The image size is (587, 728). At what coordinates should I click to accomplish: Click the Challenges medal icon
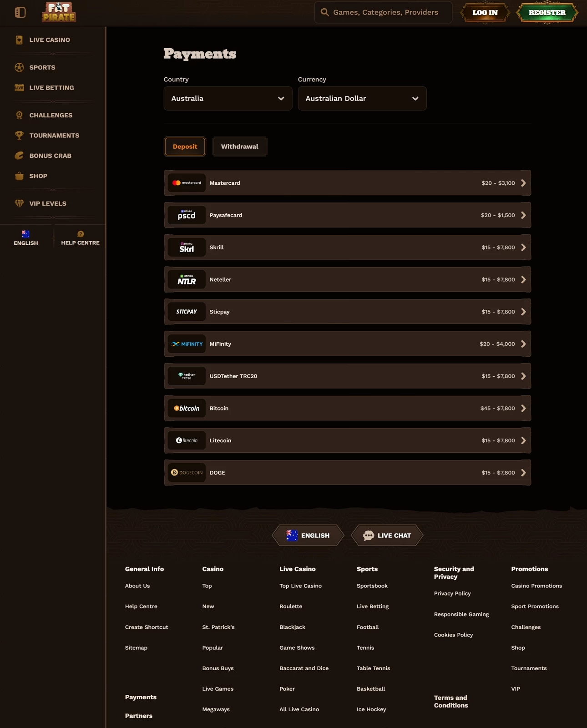[19, 115]
